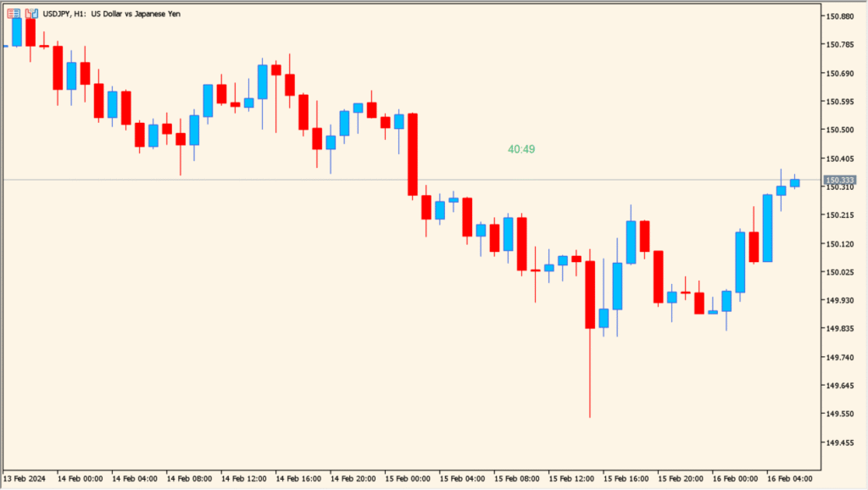Select the 13 Feb 2024 axis label
The height and width of the screenshot is (490, 868).
(x=25, y=477)
